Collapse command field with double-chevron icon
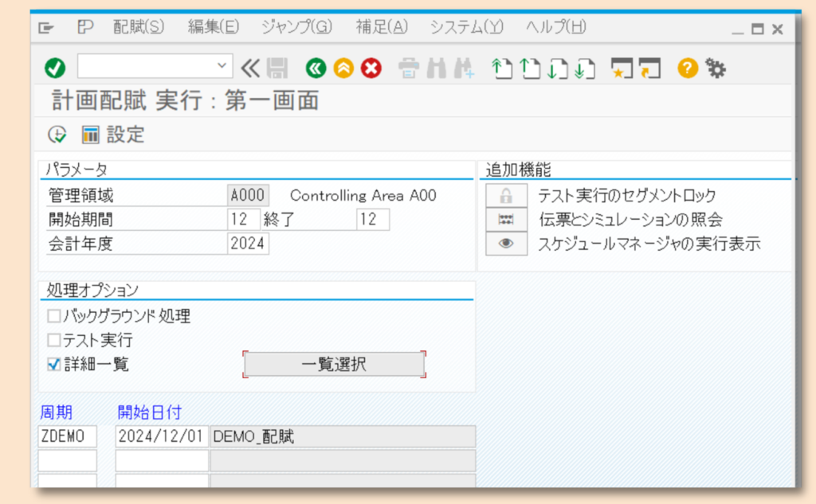This screenshot has height=504, width=816. tap(250, 68)
